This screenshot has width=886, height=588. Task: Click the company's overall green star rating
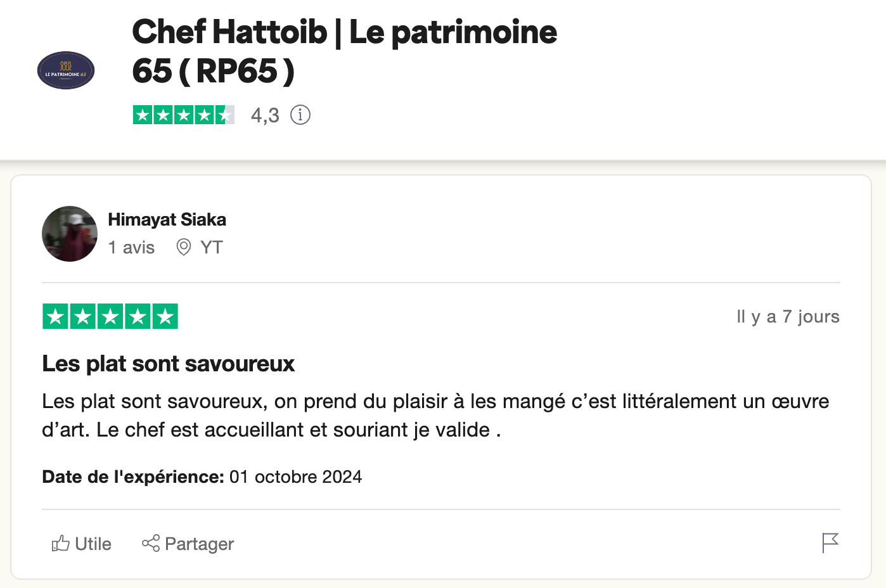[184, 115]
